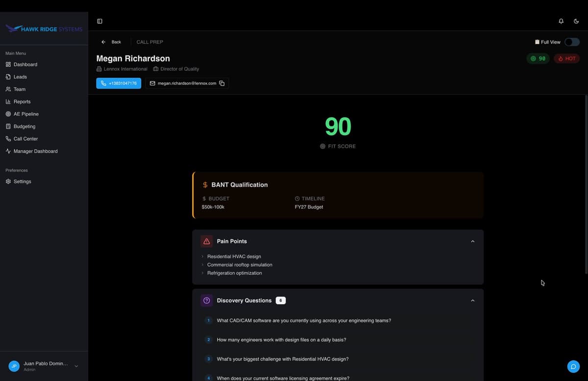Click the green 90 score badge
This screenshot has width=588, height=381.
538,58
